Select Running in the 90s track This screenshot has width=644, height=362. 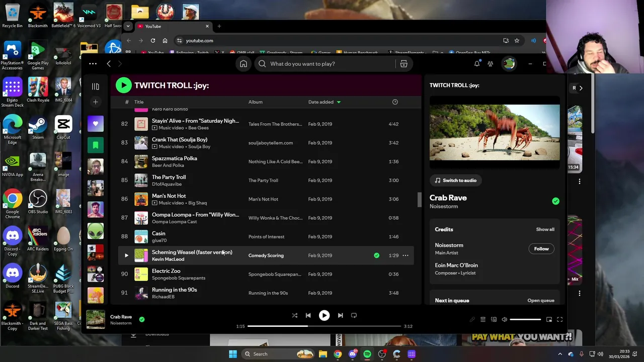click(266, 293)
